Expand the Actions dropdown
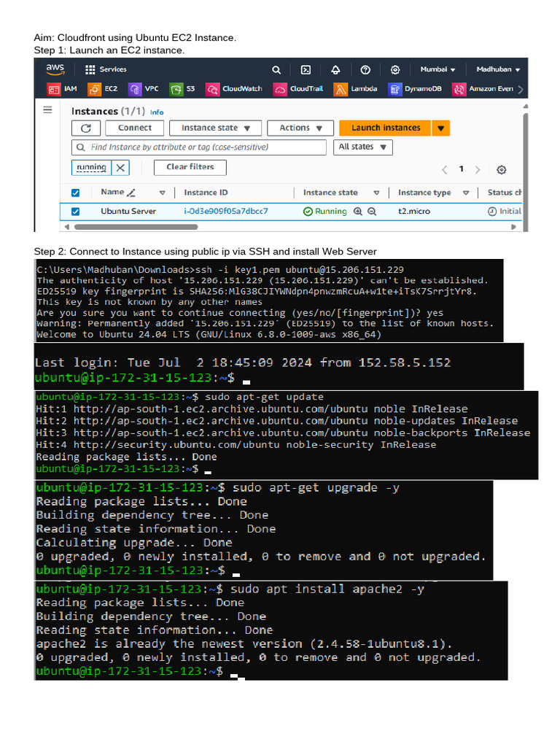Screen dimensions: 560x747 (300, 128)
